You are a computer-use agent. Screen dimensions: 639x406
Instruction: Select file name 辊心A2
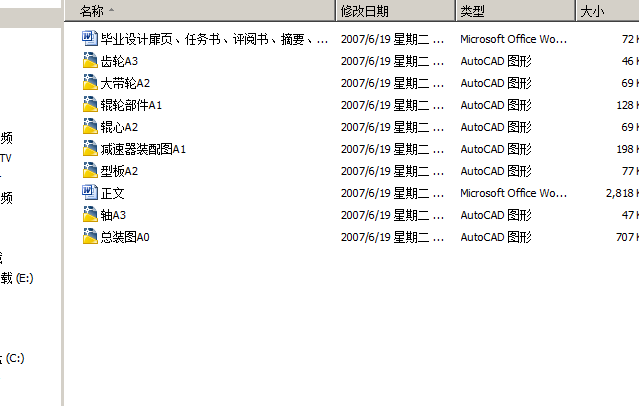tap(119, 127)
